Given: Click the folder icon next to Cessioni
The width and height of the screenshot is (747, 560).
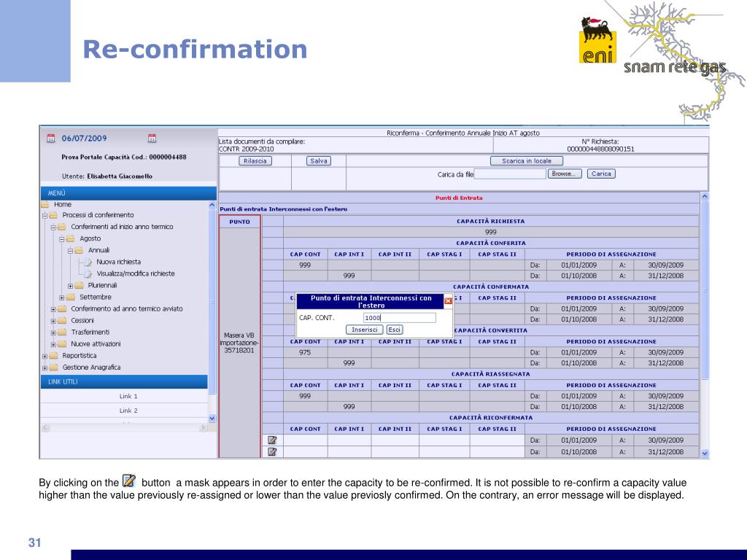Looking at the screenshot, I should tap(63, 321).
